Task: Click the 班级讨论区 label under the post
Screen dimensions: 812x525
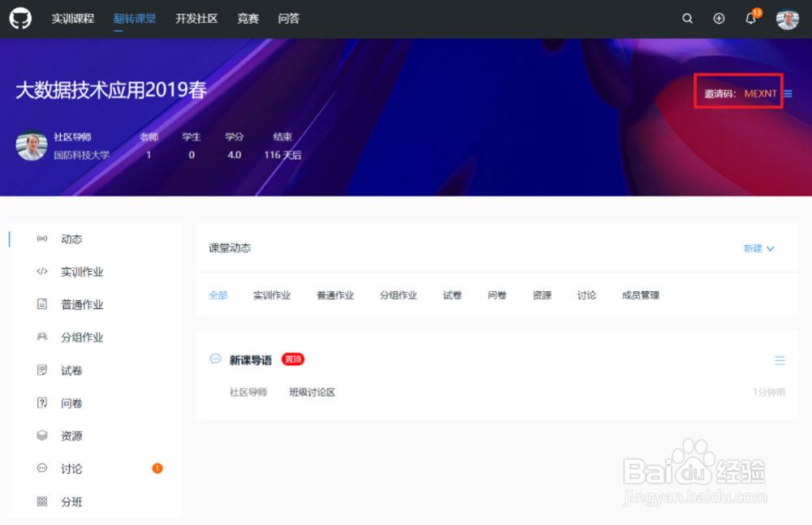Action: click(x=313, y=392)
